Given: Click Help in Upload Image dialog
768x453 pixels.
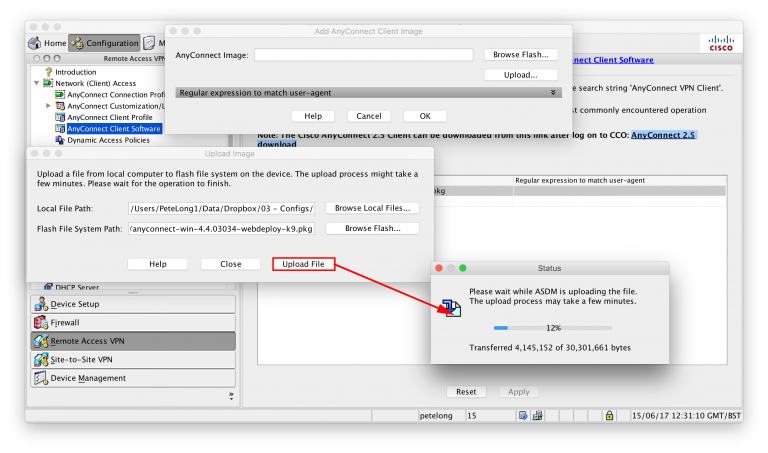Looking at the screenshot, I should (x=158, y=264).
